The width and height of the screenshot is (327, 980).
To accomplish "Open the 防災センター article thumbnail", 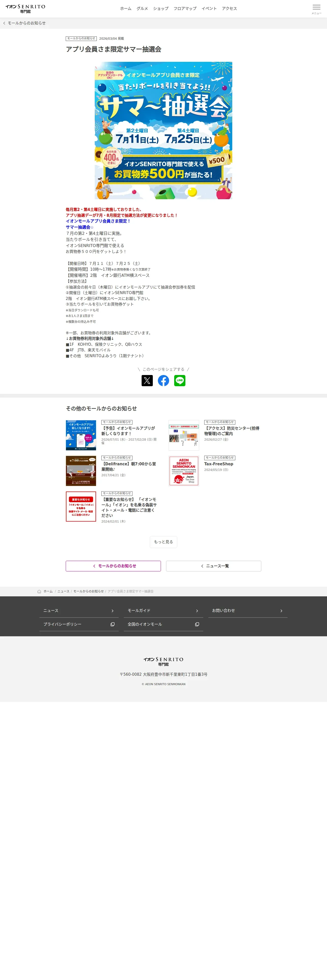I will tap(184, 435).
